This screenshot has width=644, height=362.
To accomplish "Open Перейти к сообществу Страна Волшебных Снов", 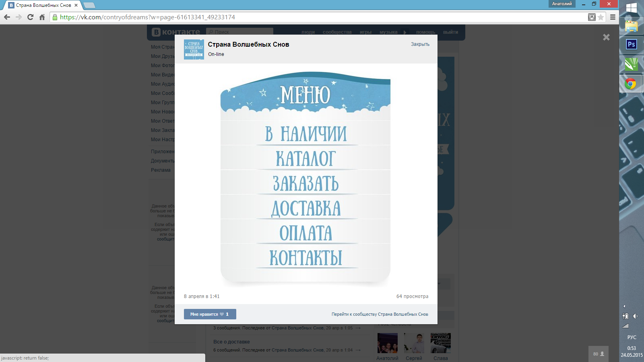I will click(x=380, y=314).
